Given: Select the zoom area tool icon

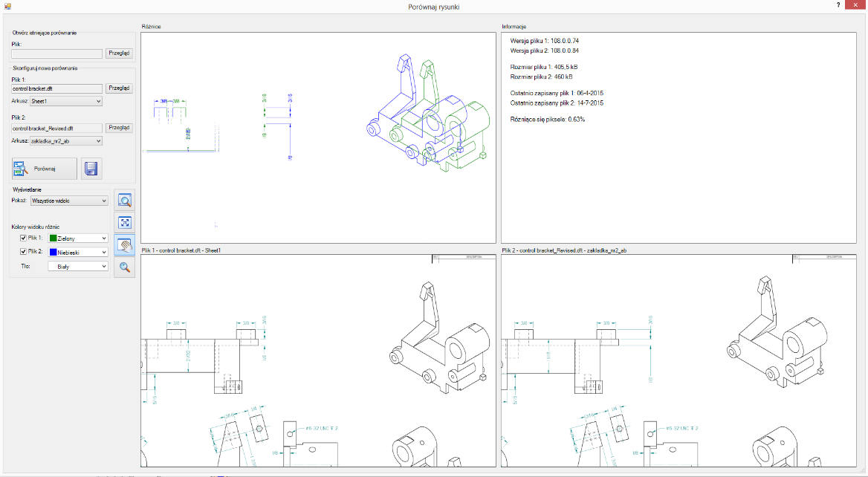Looking at the screenshot, I should (x=125, y=201).
